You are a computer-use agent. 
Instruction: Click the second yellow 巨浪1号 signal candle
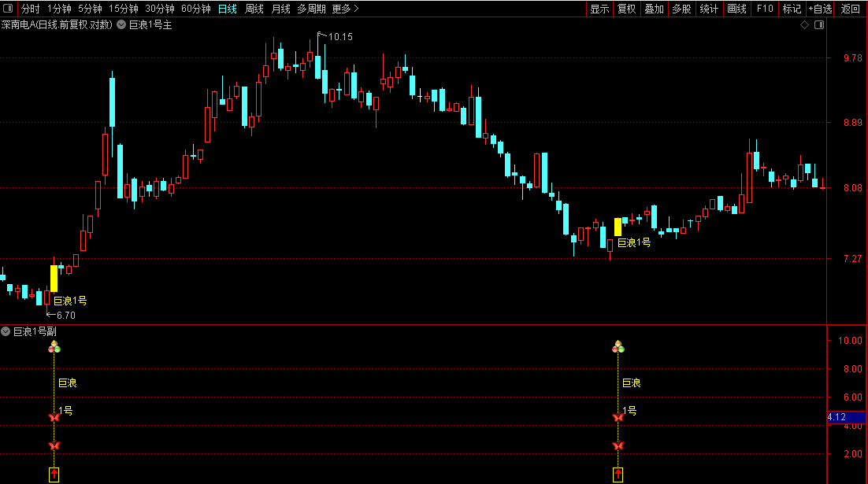point(618,227)
